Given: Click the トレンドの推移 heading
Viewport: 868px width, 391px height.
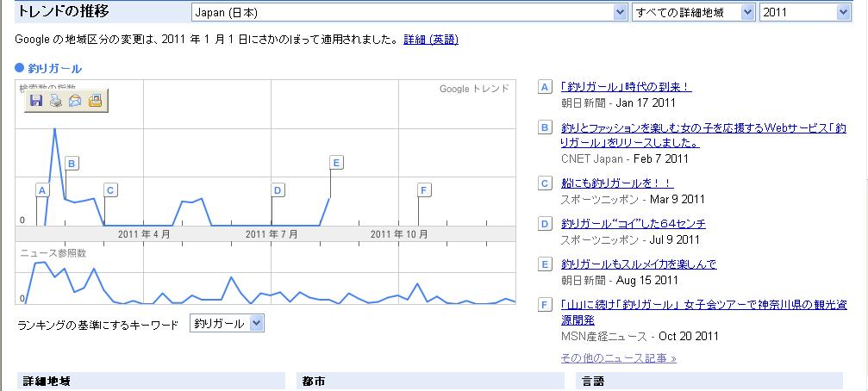Looking at the screenshot, I should tap(64, 11).
